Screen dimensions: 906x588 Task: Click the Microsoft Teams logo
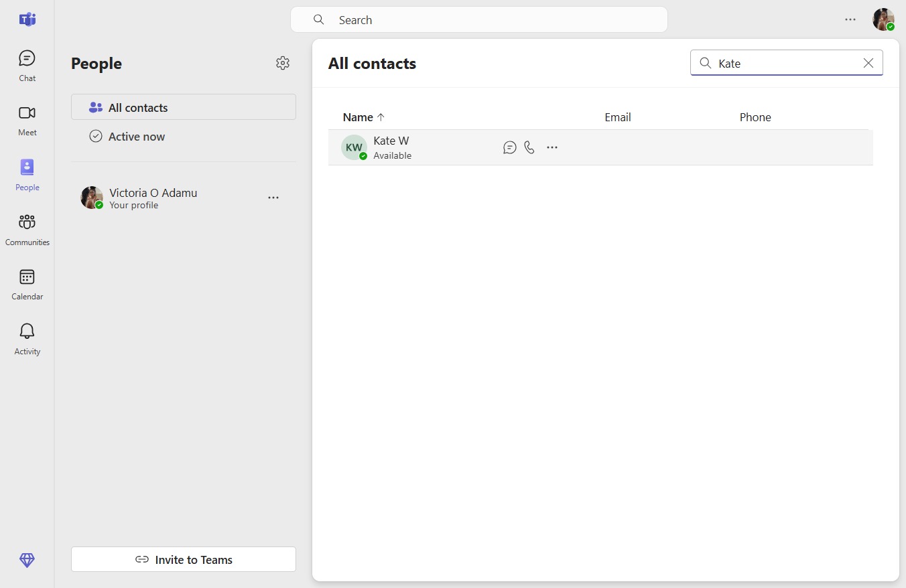27,19
